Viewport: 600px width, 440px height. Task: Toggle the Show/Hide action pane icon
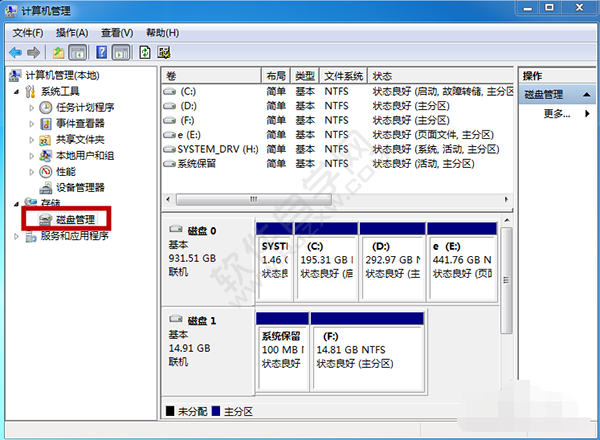(121, 52)
